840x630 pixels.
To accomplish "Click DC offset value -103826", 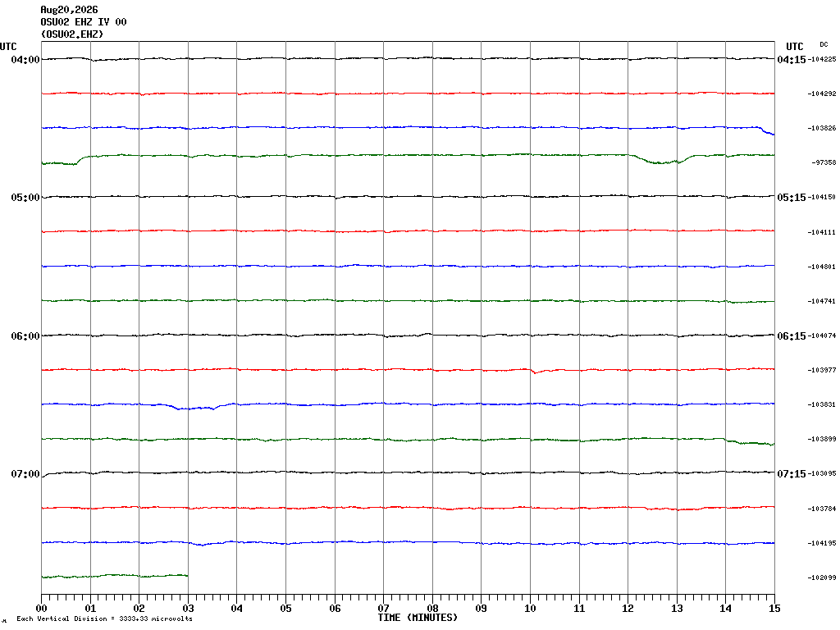I will [x=822, y=128].
